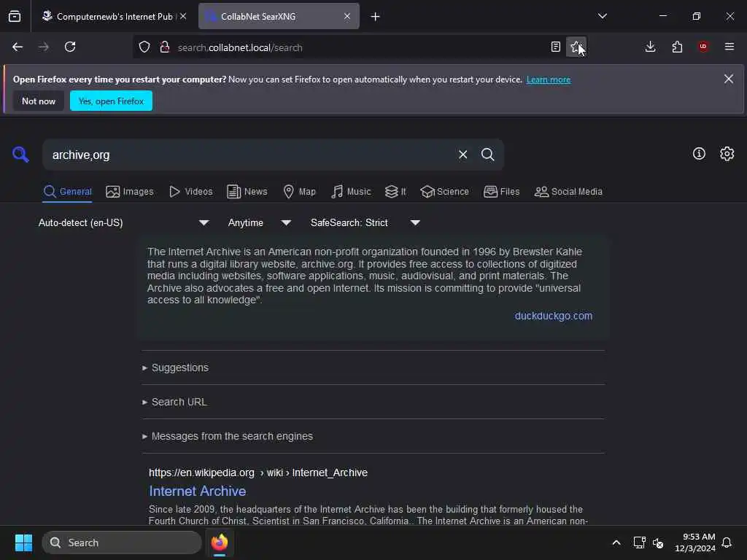Image resolution: width=747 pixels, height=560 pixels.
Task: Open the Anytime time range dropdown
Action: point(260,223)
